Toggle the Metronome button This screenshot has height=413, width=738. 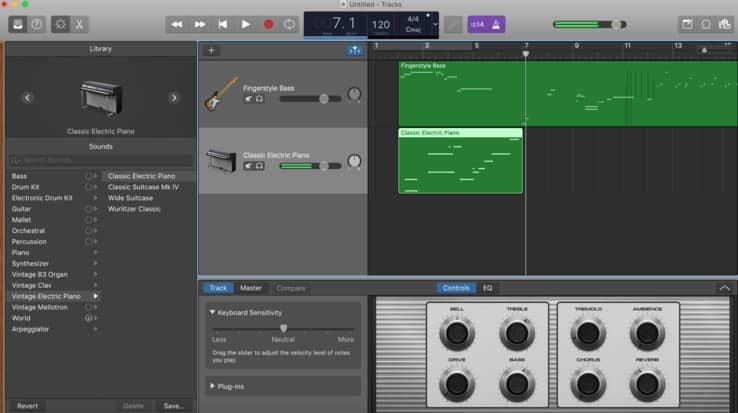pos(496,24)
